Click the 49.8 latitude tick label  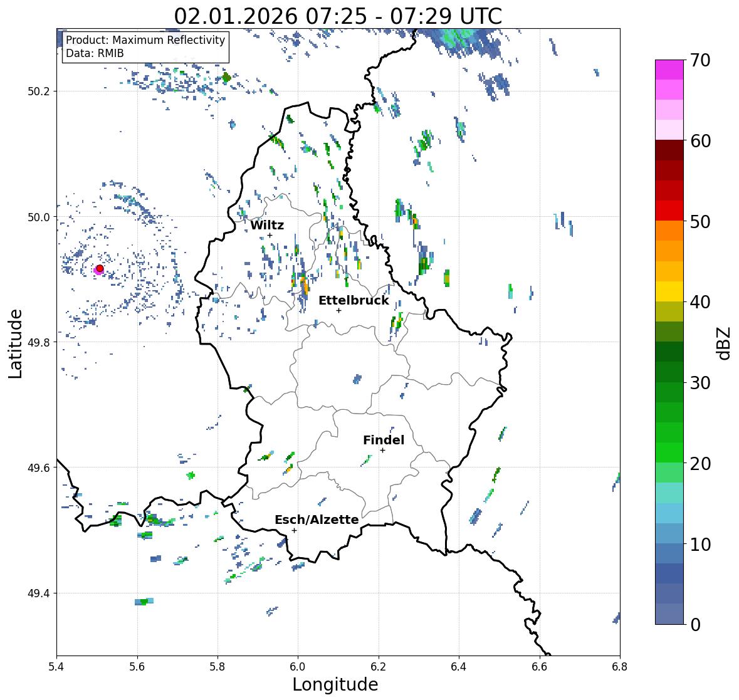39,342
